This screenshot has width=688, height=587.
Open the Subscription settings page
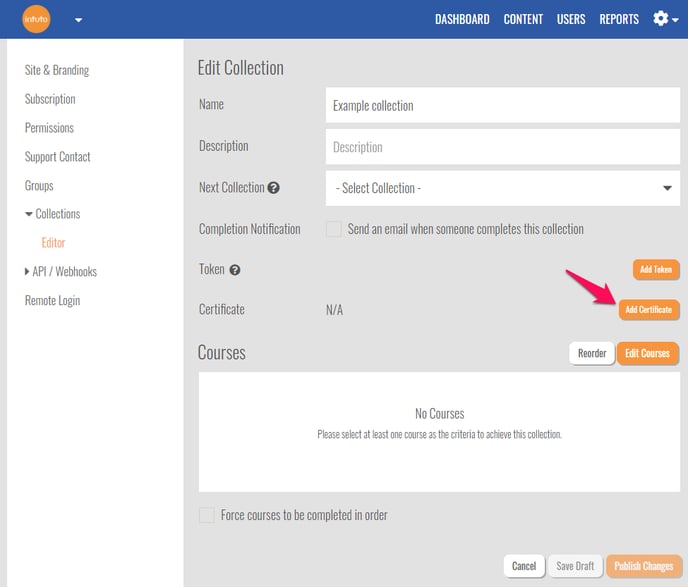[50, 99]
